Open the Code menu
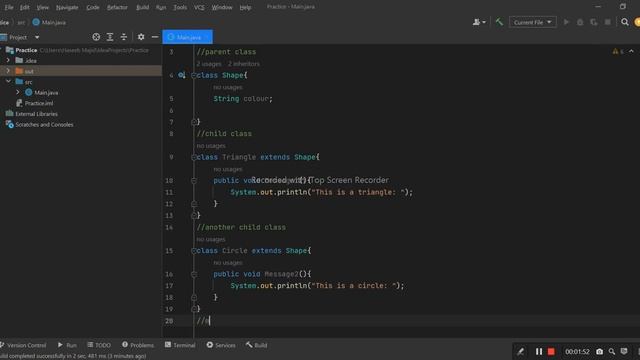 coord(93,7)
